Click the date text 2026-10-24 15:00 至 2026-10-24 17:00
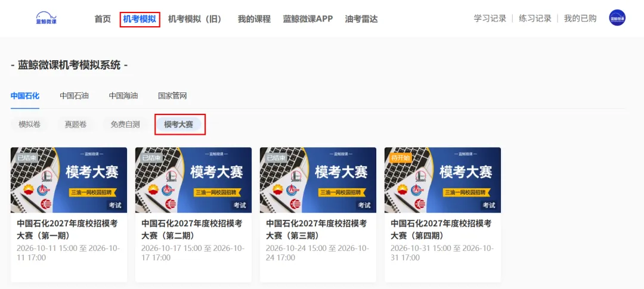The width and height of the screenshot is (644, 289). click(x=317, y=253)
